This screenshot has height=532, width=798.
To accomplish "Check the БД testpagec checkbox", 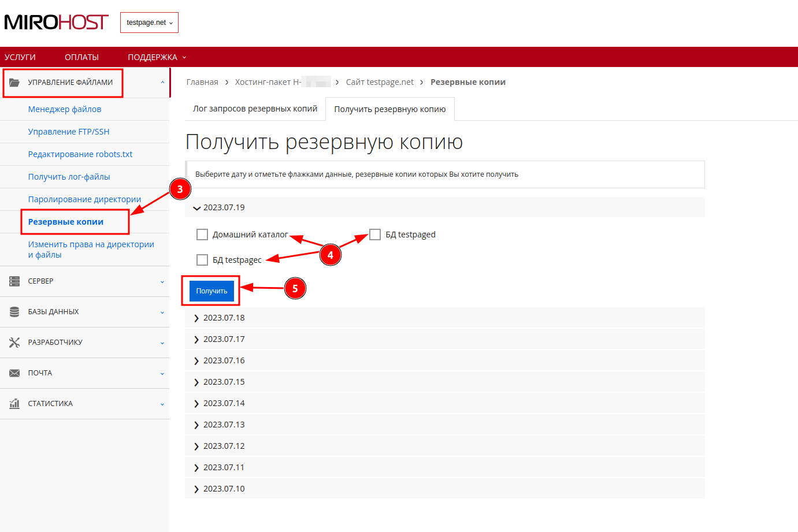I will point(202,260).
